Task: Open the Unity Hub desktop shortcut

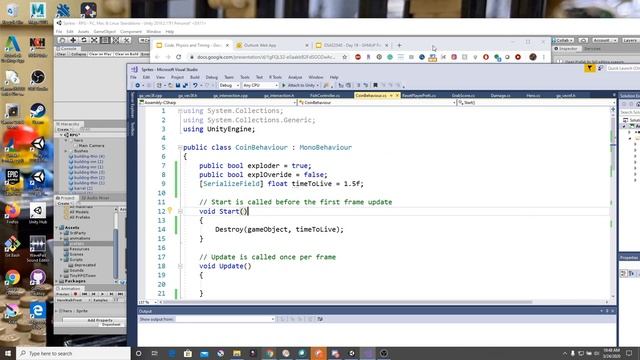Action: coord(38,213)
